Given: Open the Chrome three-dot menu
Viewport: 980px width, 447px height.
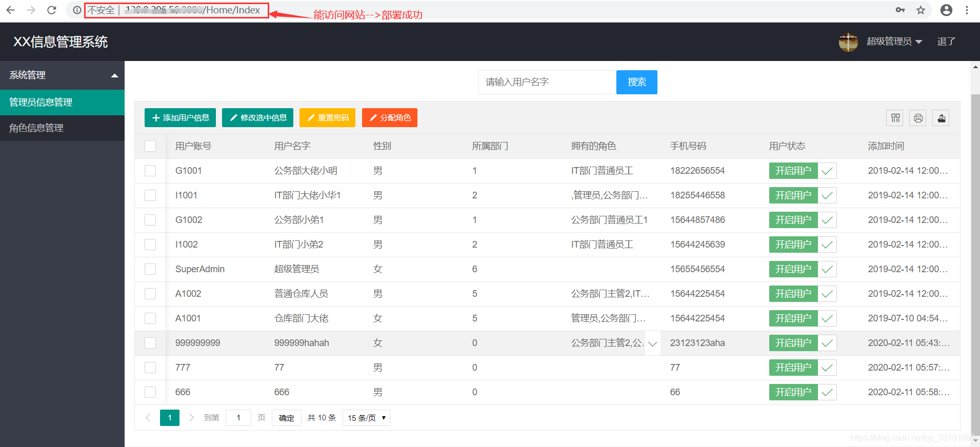Looking at the screenshot, I should [967, 10].
